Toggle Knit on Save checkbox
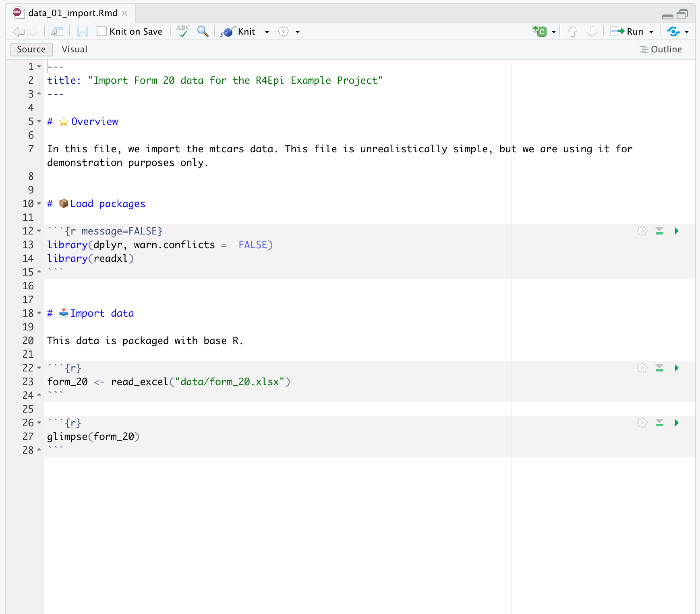 click(x=102, y=31)
